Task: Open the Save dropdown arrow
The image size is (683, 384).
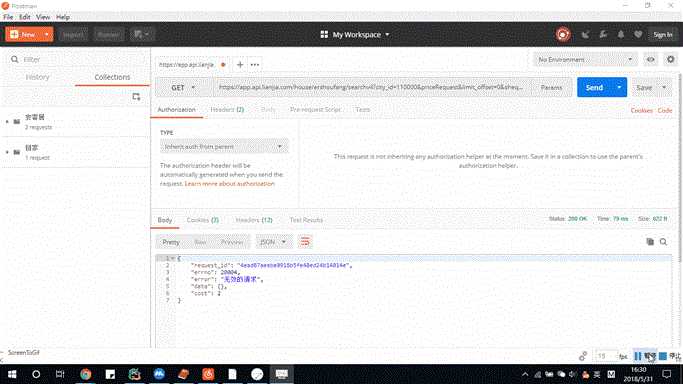Action: point(664,88)
